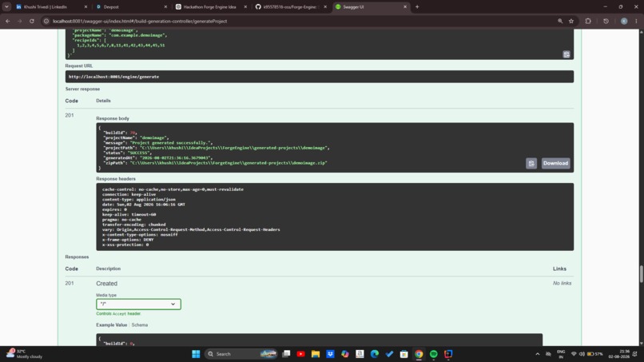The height and width of the screenshot is (362, 644).
Task: Open the clock and calendar
Action: pos(619,354)
